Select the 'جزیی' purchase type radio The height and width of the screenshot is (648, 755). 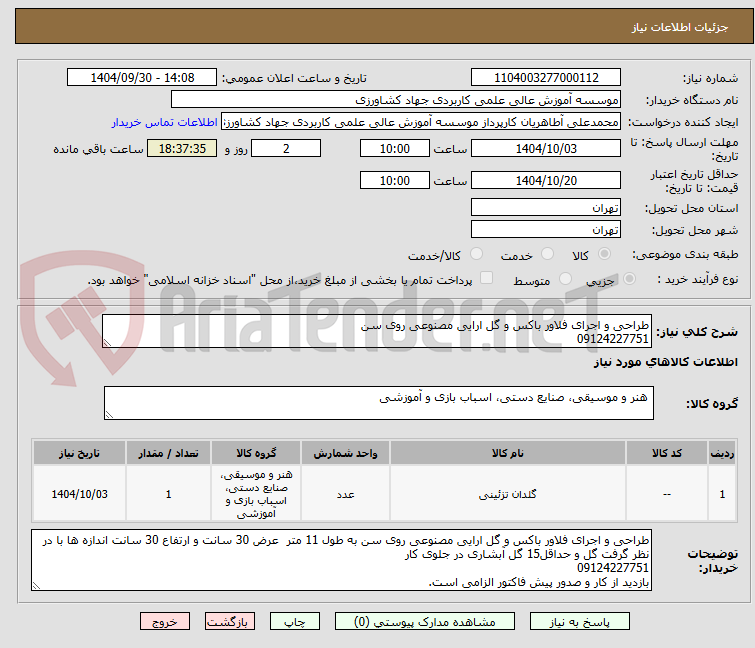pos(629,279)
